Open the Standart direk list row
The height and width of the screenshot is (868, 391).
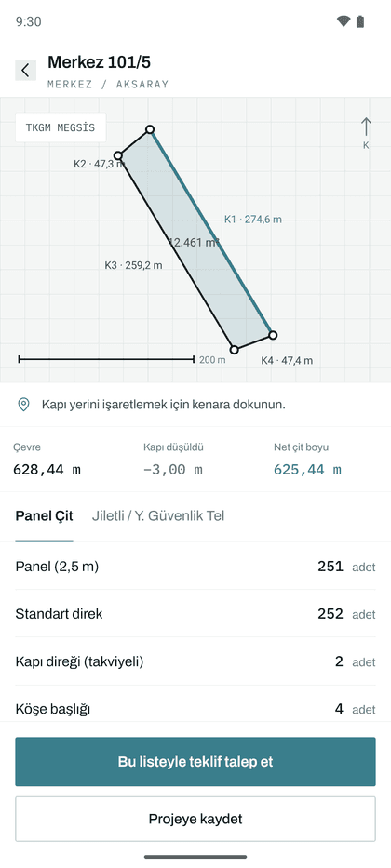pyautogui.click(x=195, y=614)
